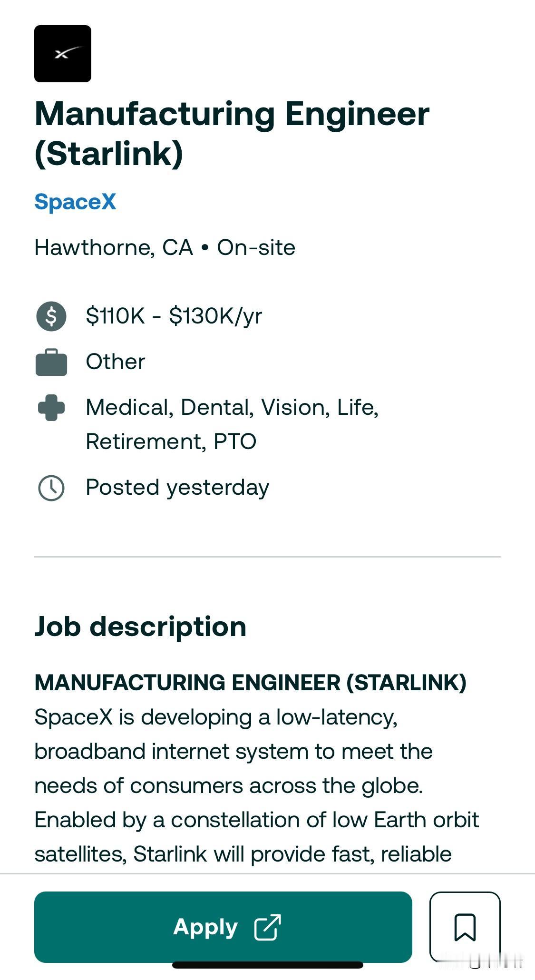This screenshot has height=980, width=535.
Task: Click the Job description heading
Action: click(140, 627)
